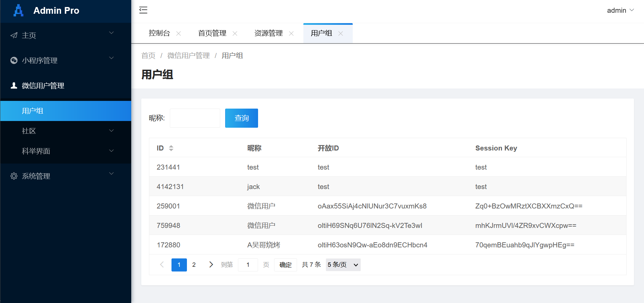
Task: Expand the 科举界面 submenu
Action: 66,151
